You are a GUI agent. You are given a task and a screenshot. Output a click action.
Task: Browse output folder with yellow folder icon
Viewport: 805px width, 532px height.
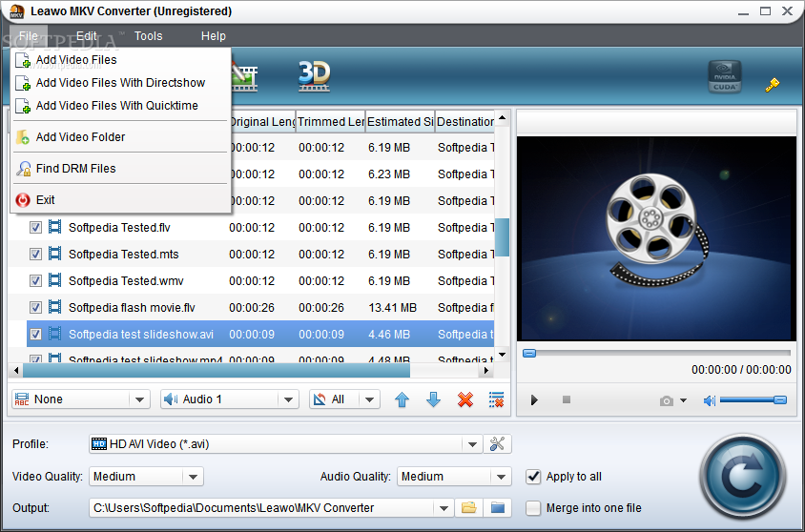point(468,508)
